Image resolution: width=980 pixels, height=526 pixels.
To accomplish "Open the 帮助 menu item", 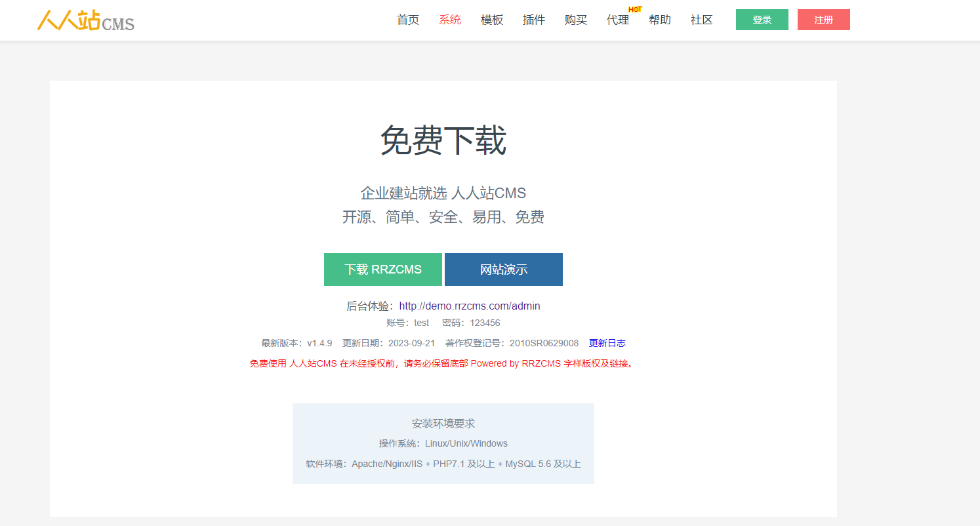I will click(660, 20).
